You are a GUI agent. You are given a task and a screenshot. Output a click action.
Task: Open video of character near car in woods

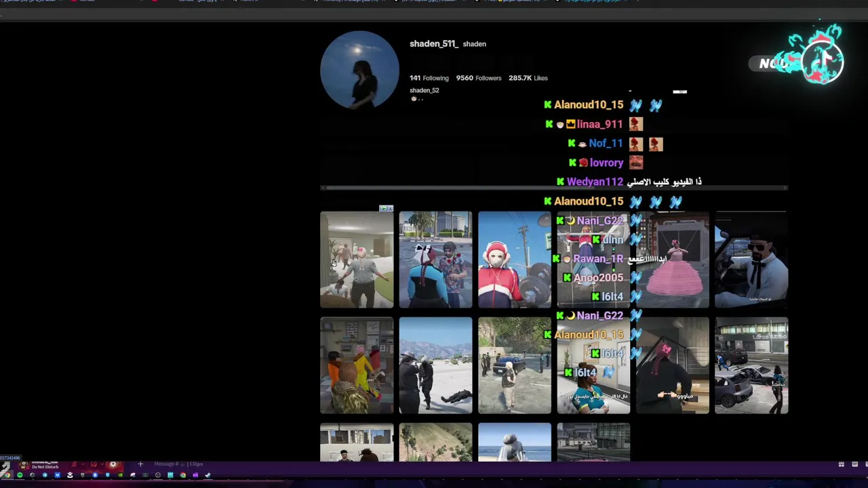click(515, 365)
